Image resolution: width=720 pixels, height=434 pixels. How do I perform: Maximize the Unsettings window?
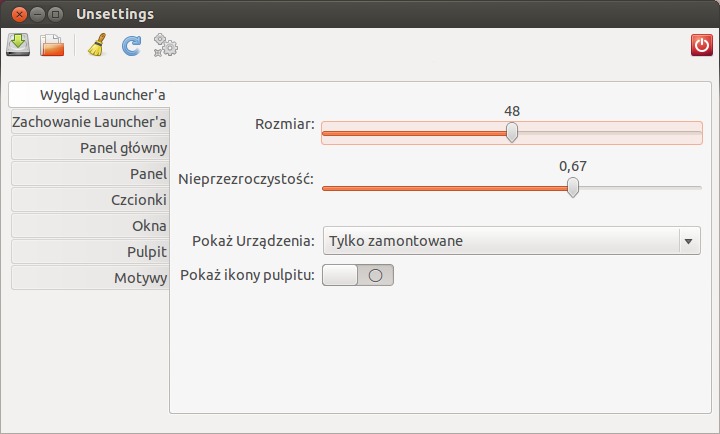tap(56, 14)
